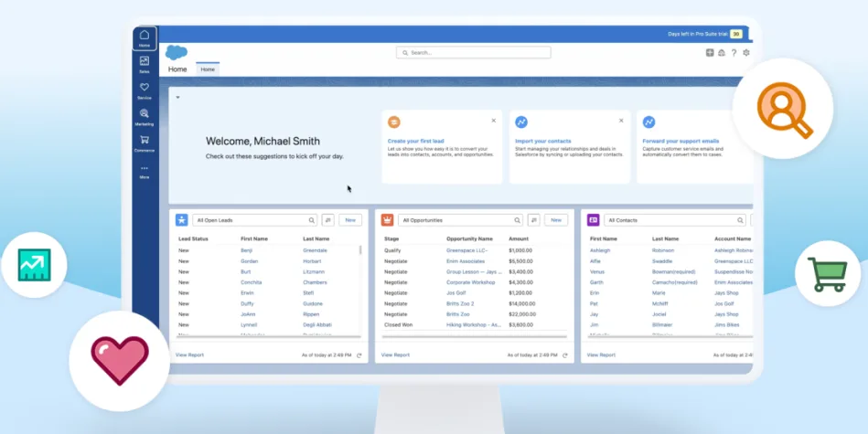
Task: Click the $22,000.00 amount cell
Action: tap(522, 314)
